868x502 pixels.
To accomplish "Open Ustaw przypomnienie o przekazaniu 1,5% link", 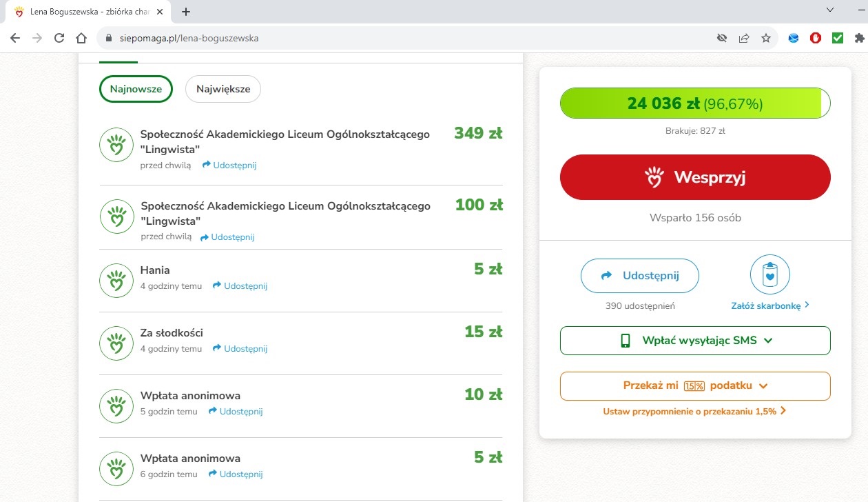I will (694, 412).
